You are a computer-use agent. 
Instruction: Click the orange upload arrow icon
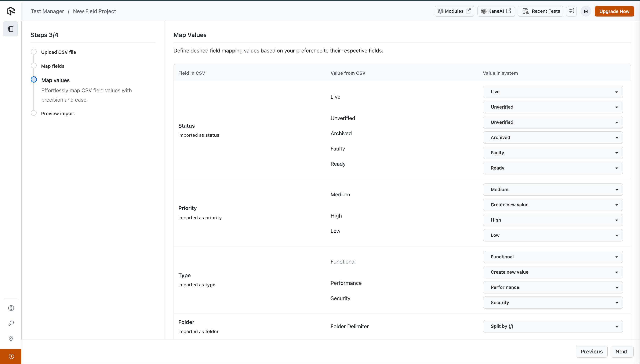coord(11,356)
